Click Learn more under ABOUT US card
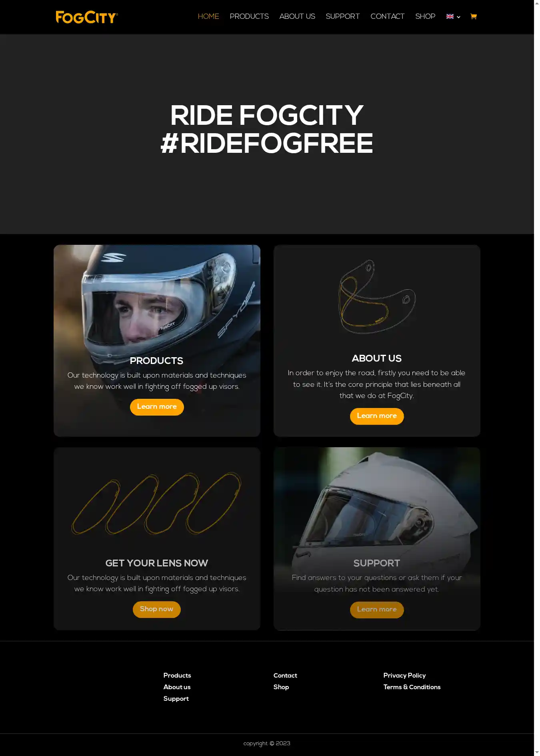Viewport: 540px width, 756px height. 377,416
